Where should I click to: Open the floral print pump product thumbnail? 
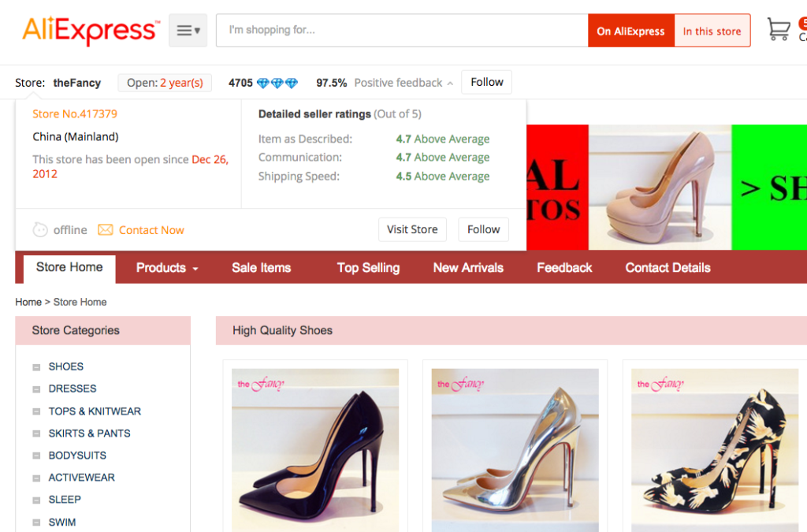coord(715,450)
